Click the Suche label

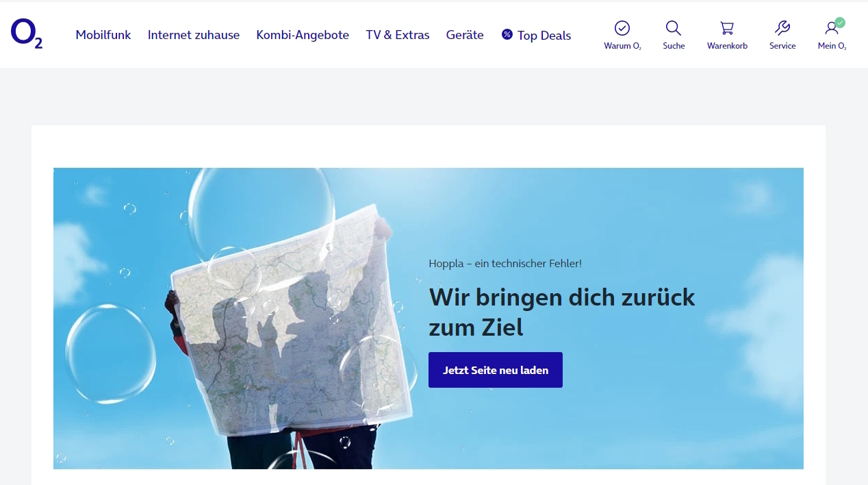pos(674,46)
